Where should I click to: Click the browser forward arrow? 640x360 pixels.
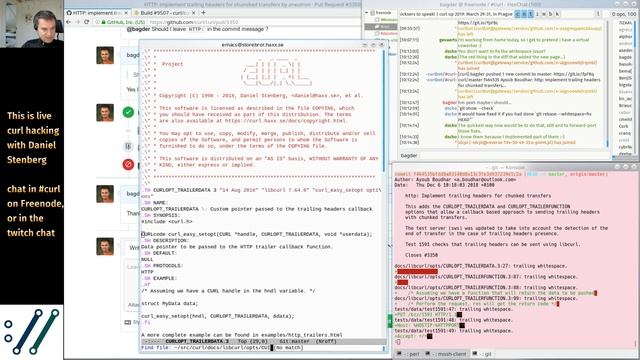[77, 22]
